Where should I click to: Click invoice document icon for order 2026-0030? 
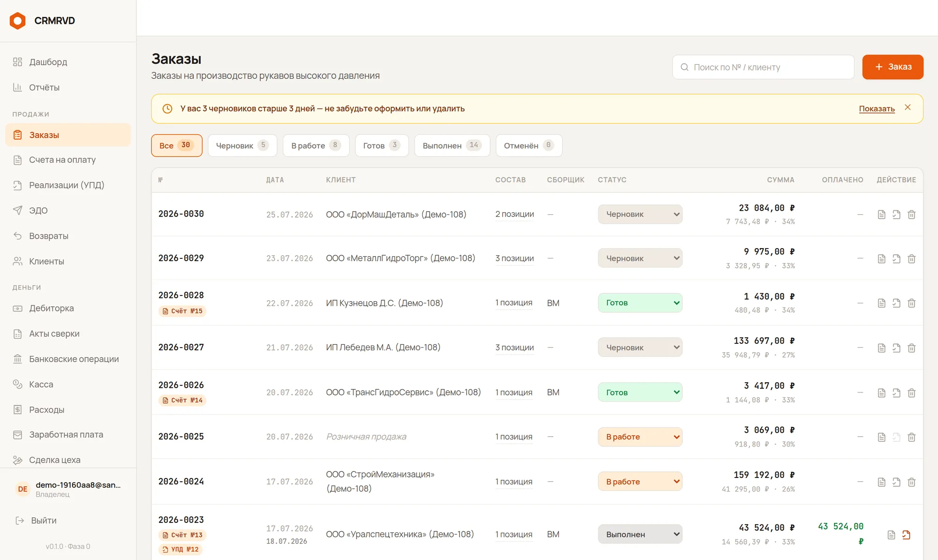881,215
